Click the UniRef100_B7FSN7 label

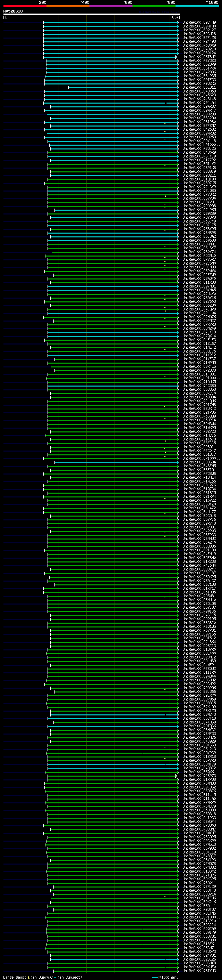(199, 125)
